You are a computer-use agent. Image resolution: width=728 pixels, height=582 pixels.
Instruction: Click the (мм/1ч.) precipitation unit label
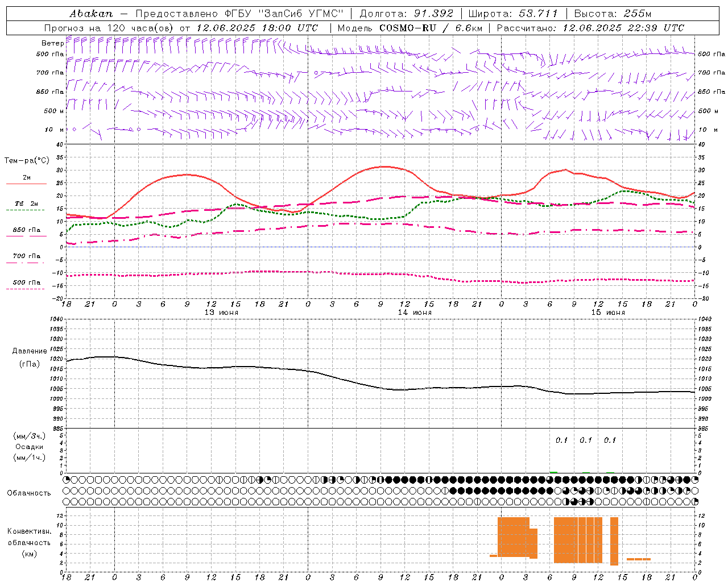(x=30, y=458)
